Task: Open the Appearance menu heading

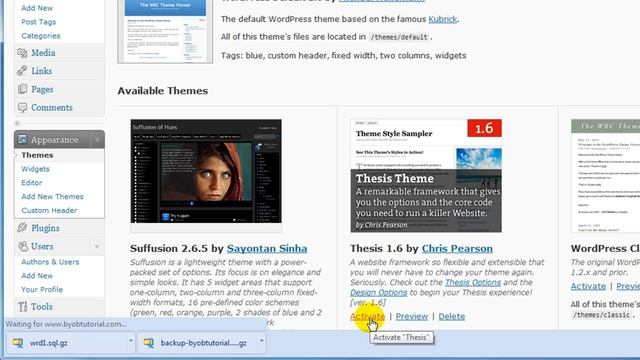Action: pyautogui.click(x=54, y=140)
